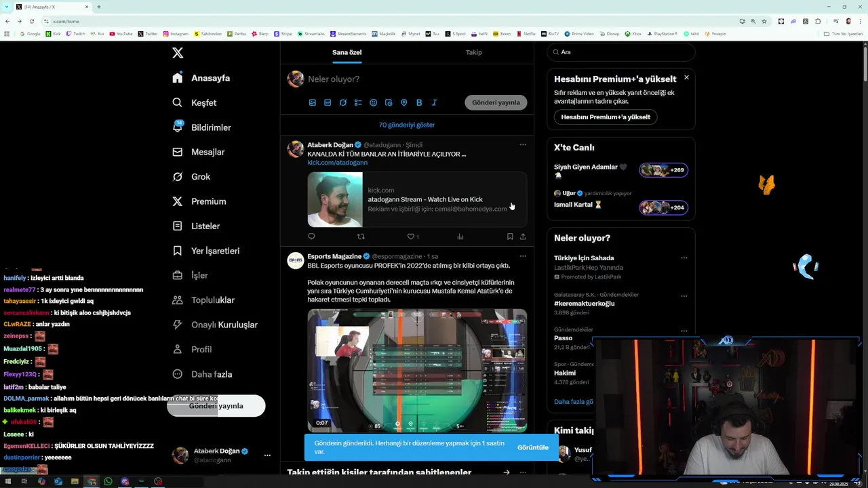This screenshot has width=868, height=488.
Task: Bookmark Ataberk Doğan's post
Action: (x=510, y=237)
